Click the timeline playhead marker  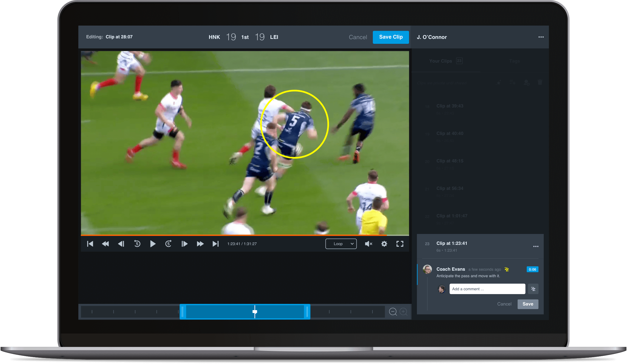click(255, 311)
